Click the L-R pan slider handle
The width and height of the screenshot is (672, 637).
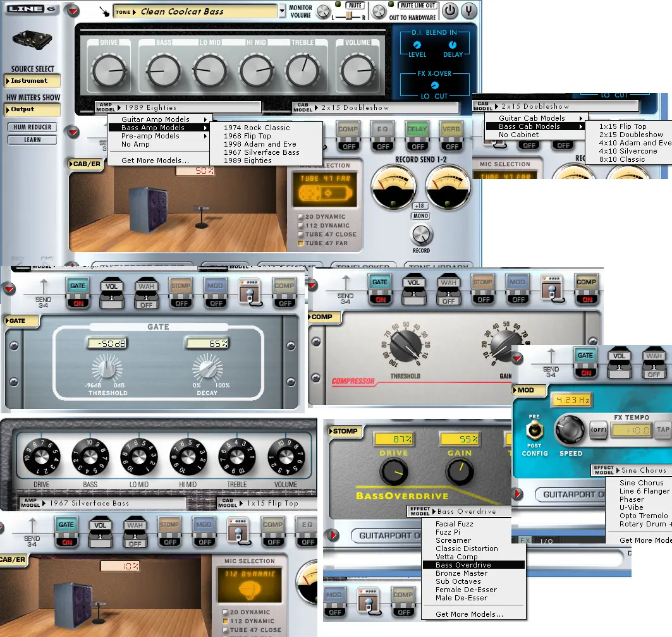tap(349, 16)
